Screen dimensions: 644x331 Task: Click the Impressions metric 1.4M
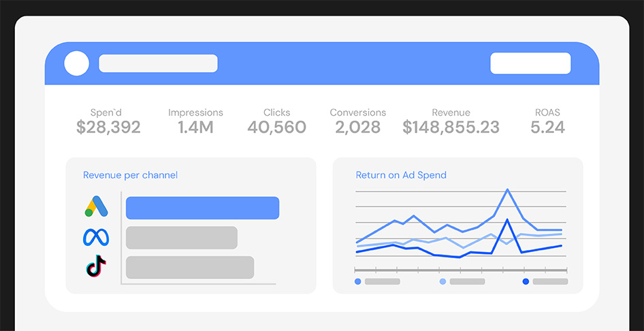point(195,127)
